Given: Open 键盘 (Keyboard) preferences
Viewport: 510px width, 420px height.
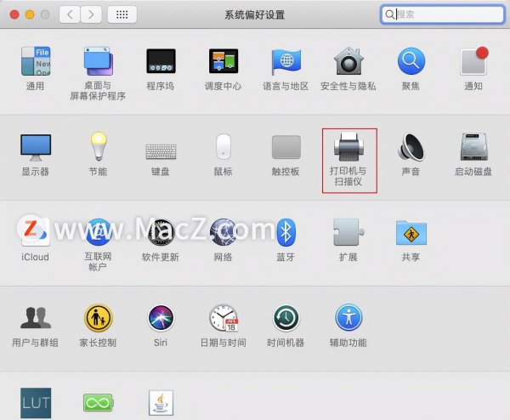Looking at the screenshot, I should (161, 151).
